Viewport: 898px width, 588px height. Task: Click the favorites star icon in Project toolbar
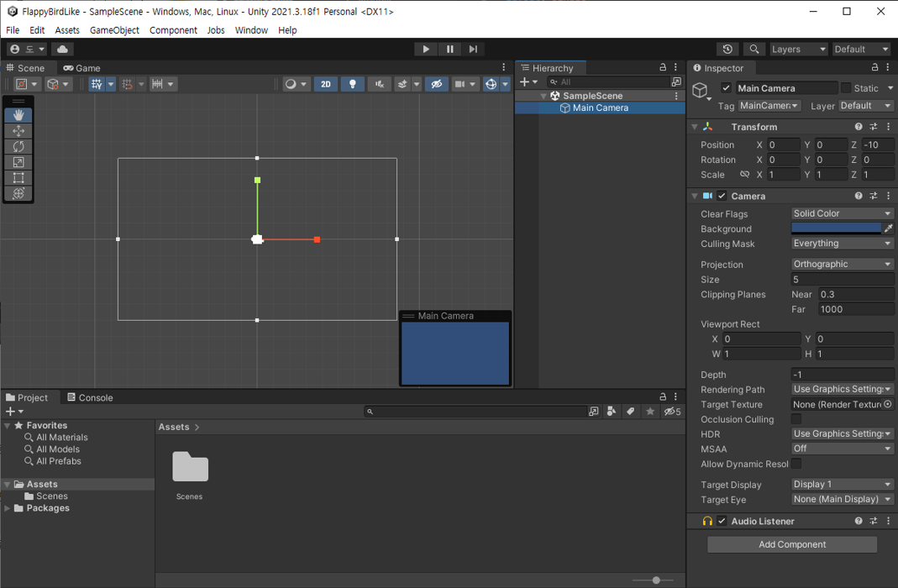[x=650, y=411]
